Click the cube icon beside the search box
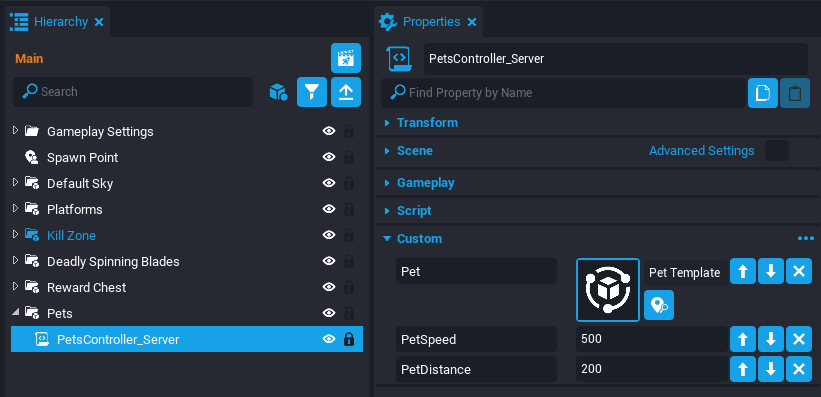This screenshot has height=397, width=821. pos(278,92)
